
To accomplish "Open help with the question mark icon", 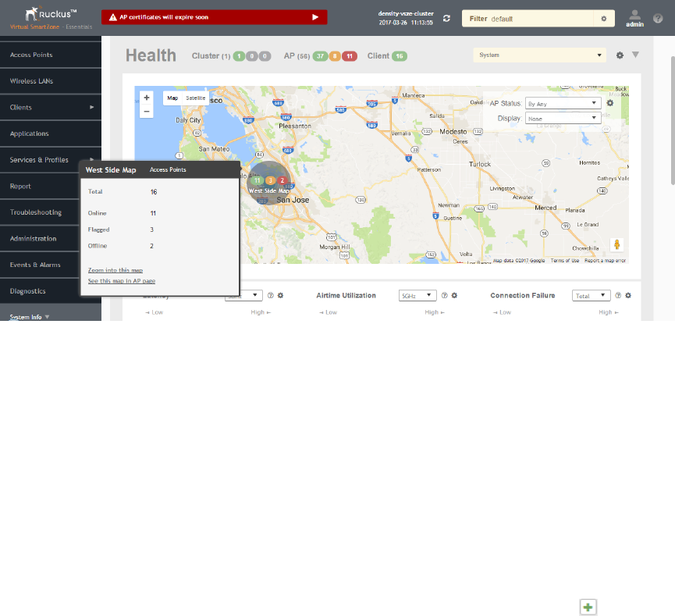I will tap(657, 19).
